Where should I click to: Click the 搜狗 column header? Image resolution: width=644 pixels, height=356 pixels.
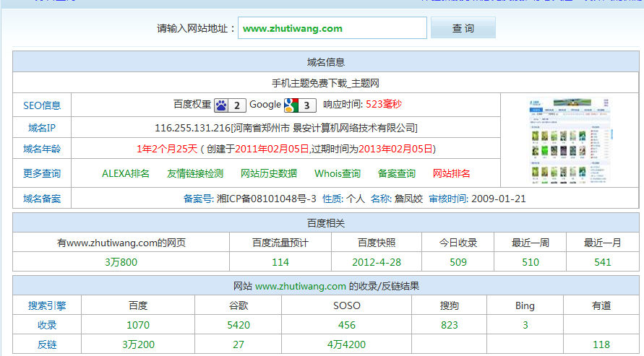pos(450,305)
